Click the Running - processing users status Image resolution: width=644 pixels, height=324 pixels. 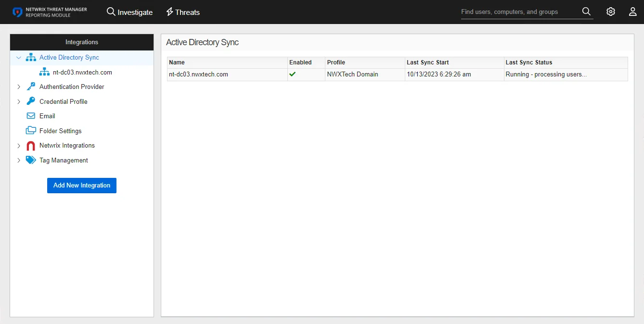546,75
